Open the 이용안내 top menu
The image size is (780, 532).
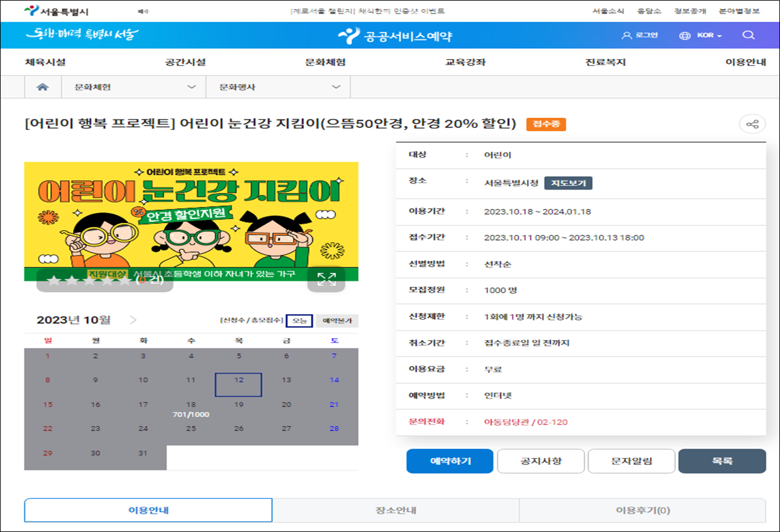point(746,62)
